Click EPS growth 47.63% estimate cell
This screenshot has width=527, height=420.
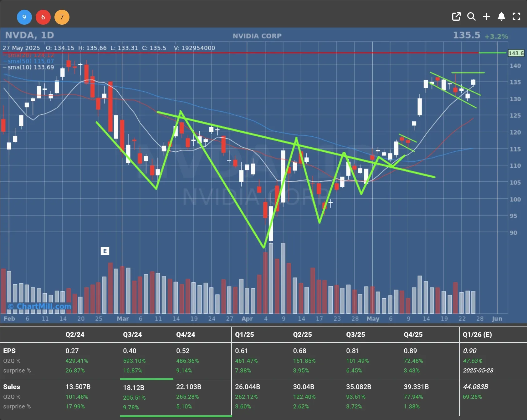[x=473, y=361]
